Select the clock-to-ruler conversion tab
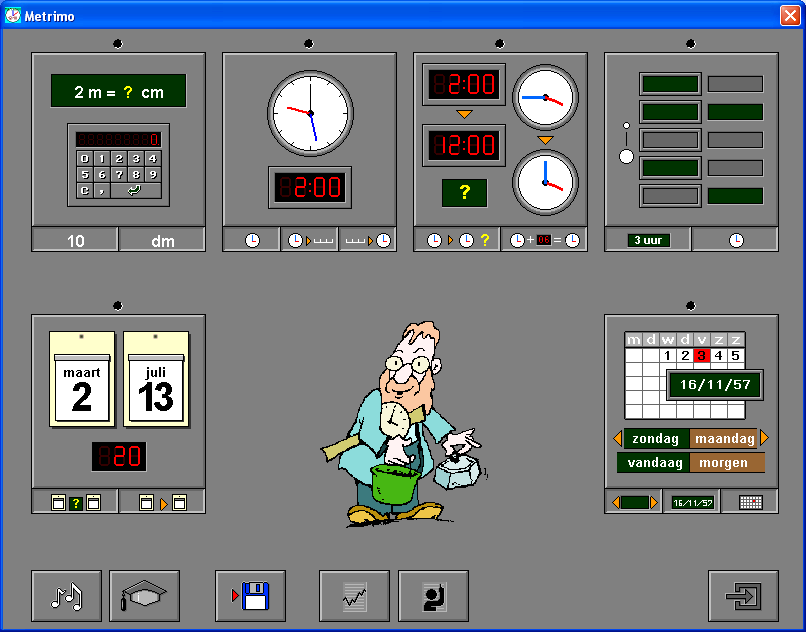The image size is (806, 632). 309,240
